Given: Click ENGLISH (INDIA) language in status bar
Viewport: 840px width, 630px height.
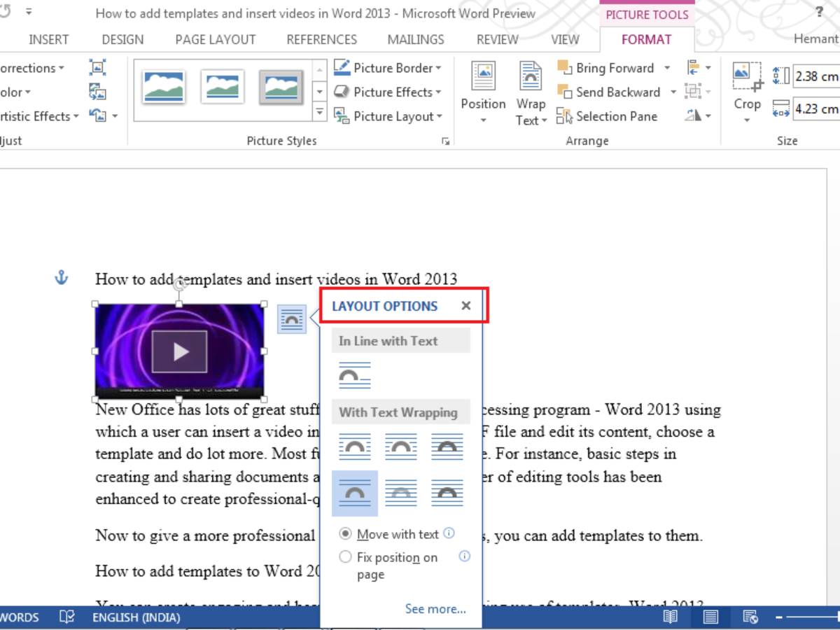Looking at the screenshot, I should coord(136,617).
